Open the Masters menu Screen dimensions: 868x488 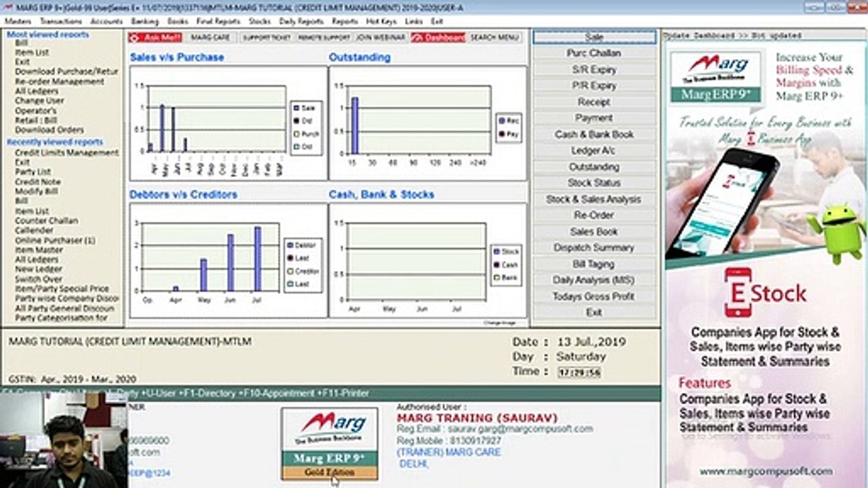18,22
